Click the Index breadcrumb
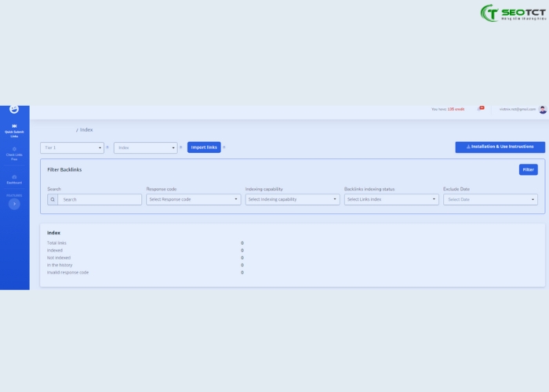 coord(86,130)
